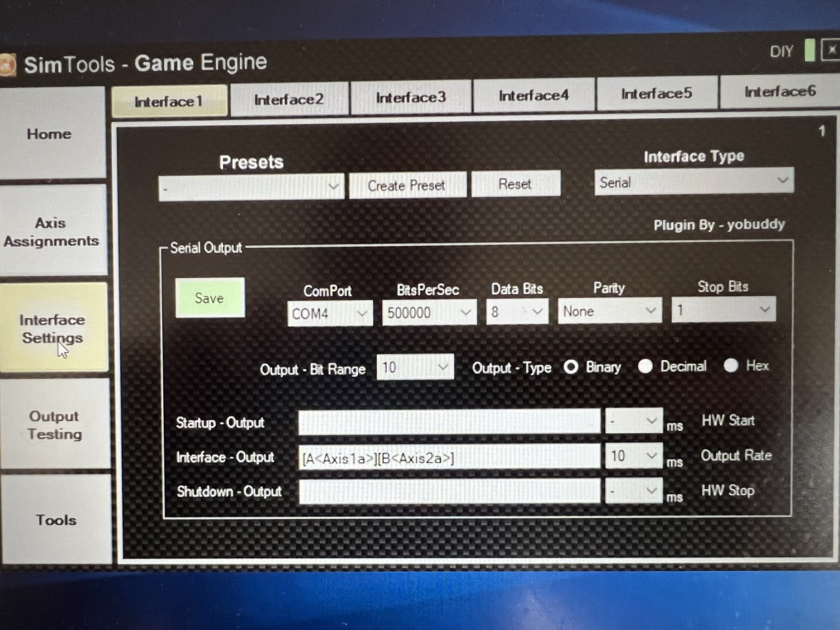Expand the Output Bit Range dropdown

coord(415,367)
